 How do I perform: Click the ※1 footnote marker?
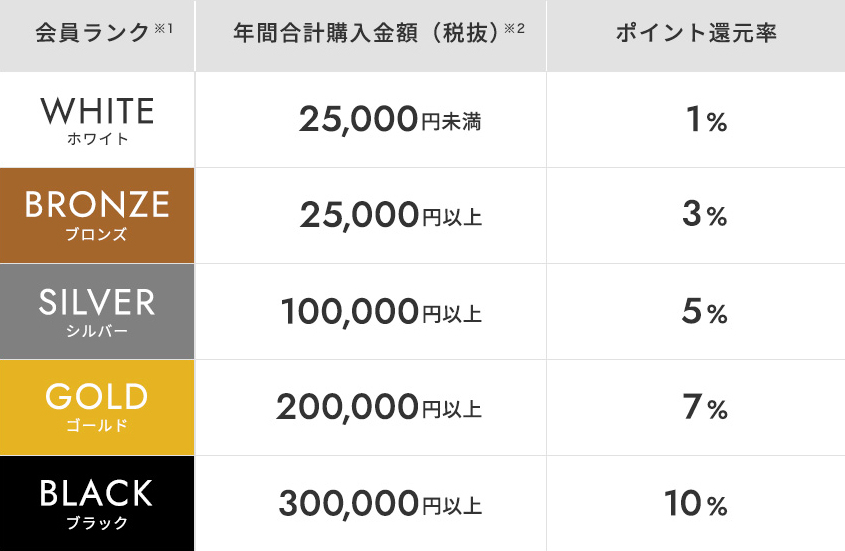[164, 28]
